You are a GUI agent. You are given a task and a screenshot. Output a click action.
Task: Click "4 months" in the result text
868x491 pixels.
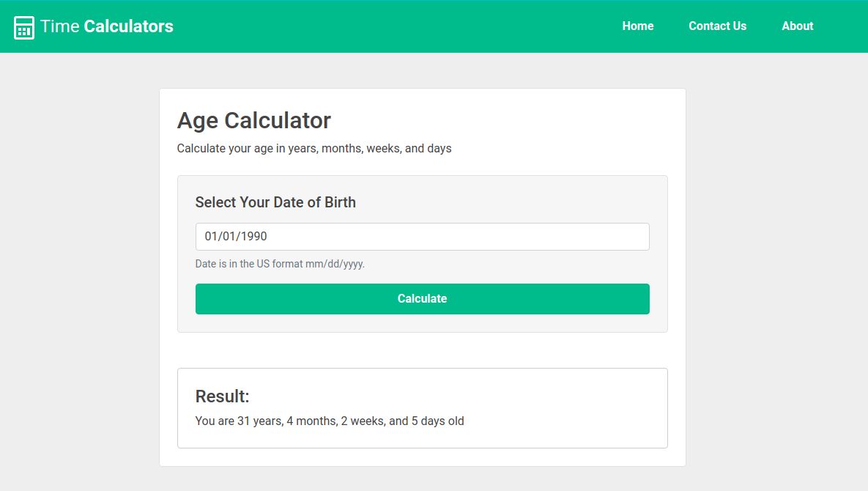(311, 421)
